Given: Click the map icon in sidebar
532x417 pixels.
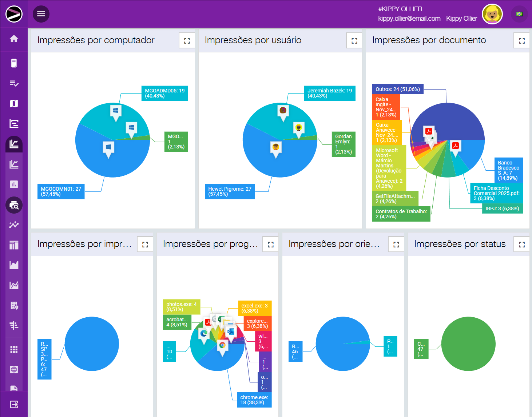Looking at the screenshot, I should [x=14, y=104].
